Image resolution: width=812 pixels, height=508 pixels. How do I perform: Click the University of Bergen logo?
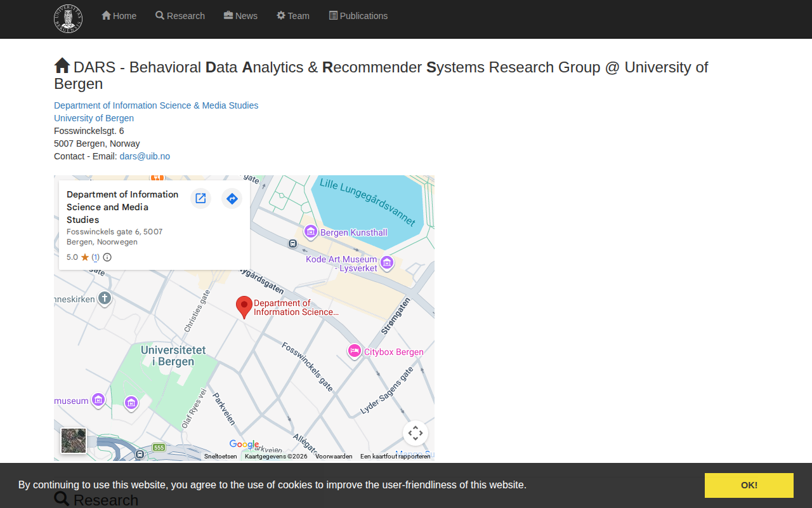(x=68, y=18)
